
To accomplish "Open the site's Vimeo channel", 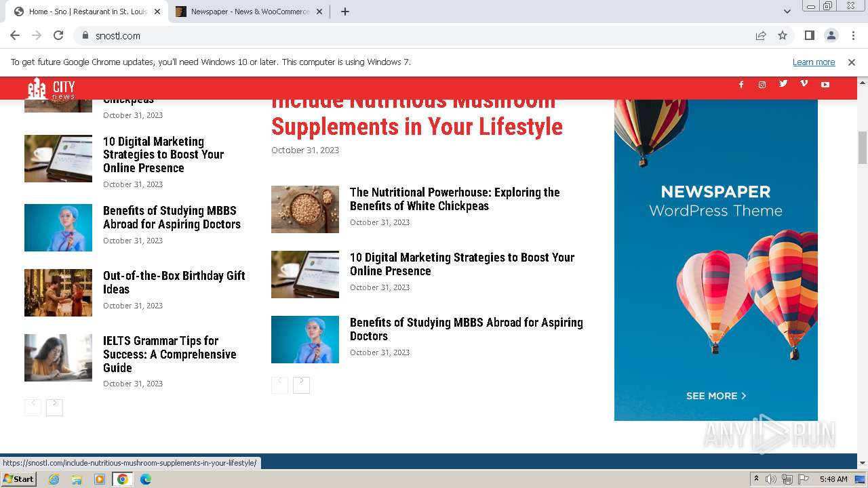I will 804,84.
